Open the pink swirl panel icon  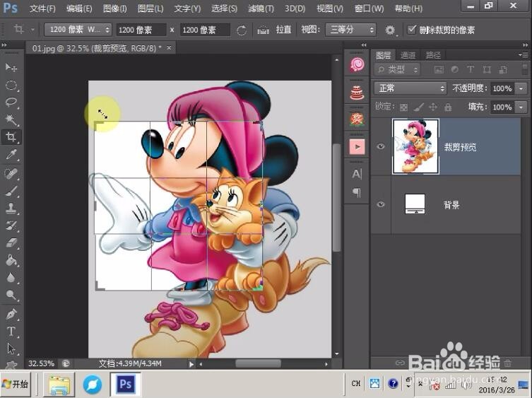357,64
